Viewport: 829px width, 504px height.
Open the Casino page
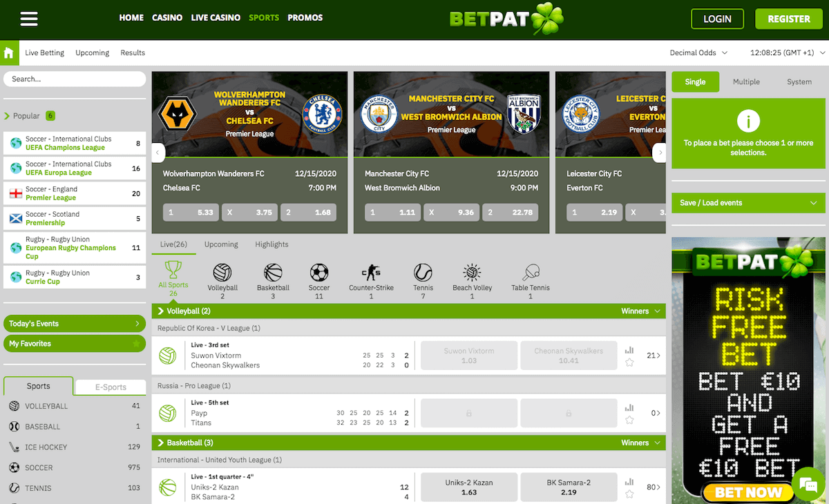point(167,18)
